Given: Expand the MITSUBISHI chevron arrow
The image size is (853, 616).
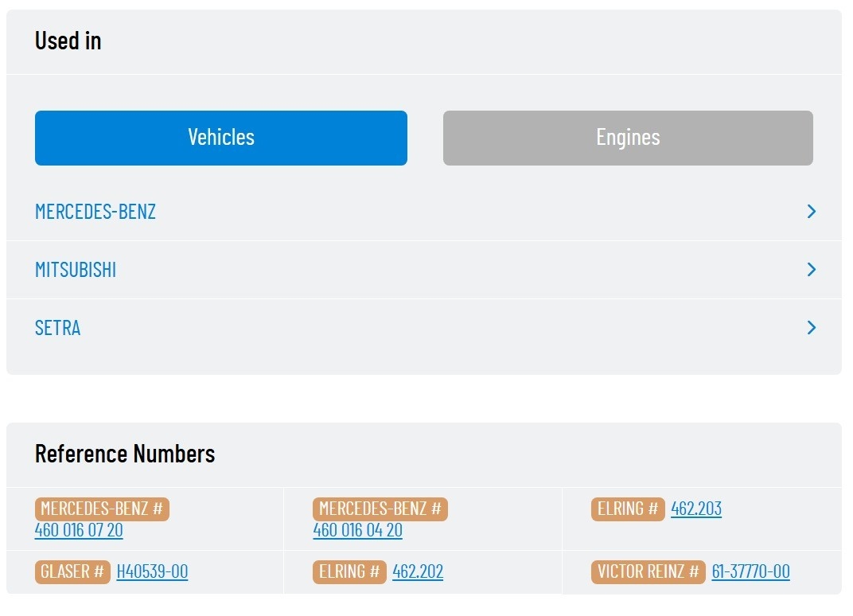Looking at the screenshot, I should coord(811,269).
